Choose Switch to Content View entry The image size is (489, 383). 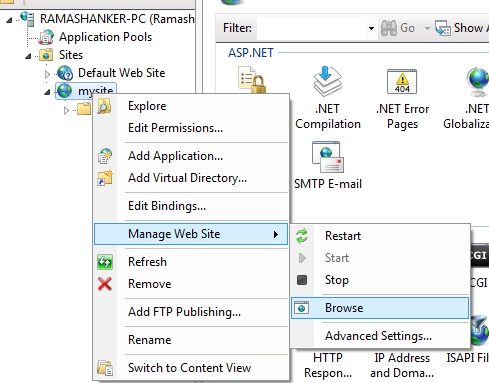click(x=191, y=368)
